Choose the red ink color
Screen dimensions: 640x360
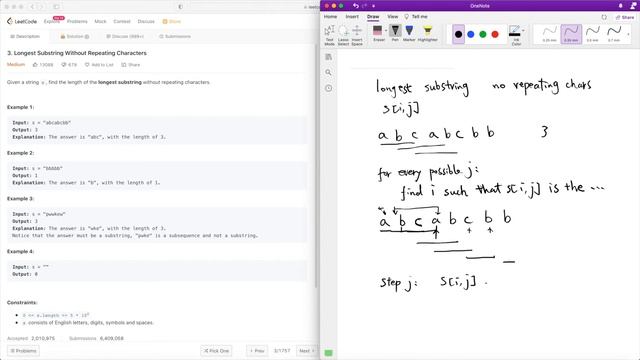[x=495, y=34]
